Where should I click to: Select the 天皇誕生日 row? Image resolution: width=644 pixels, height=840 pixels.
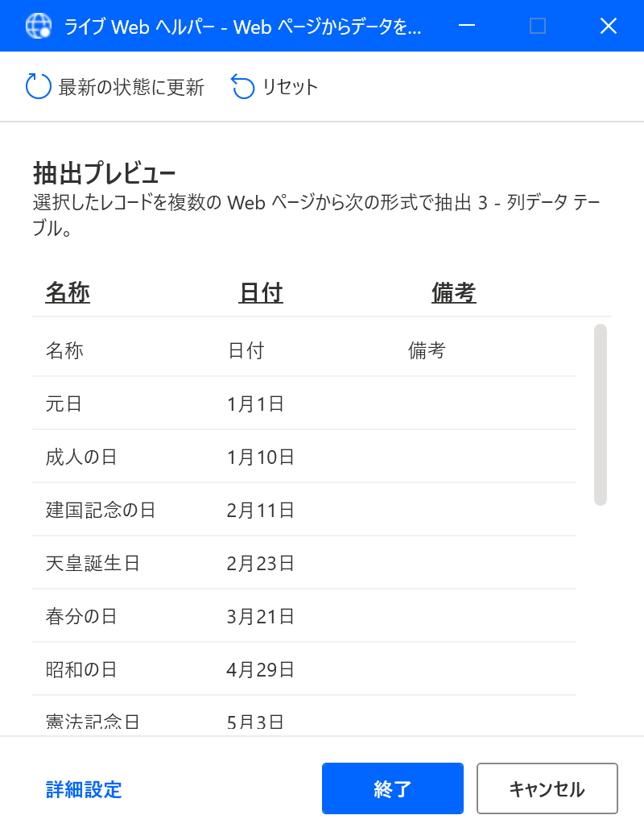click(x=304, y=562)
